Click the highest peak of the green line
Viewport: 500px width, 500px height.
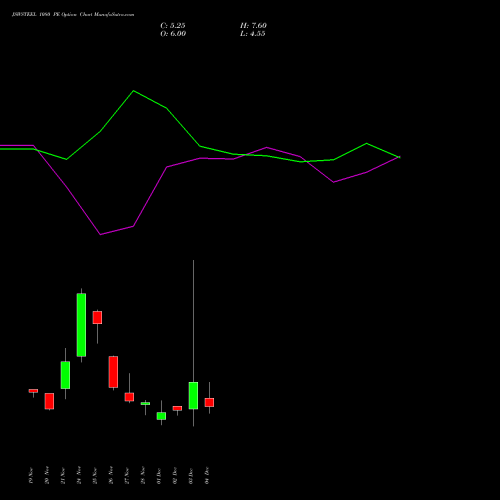[134, 91]
